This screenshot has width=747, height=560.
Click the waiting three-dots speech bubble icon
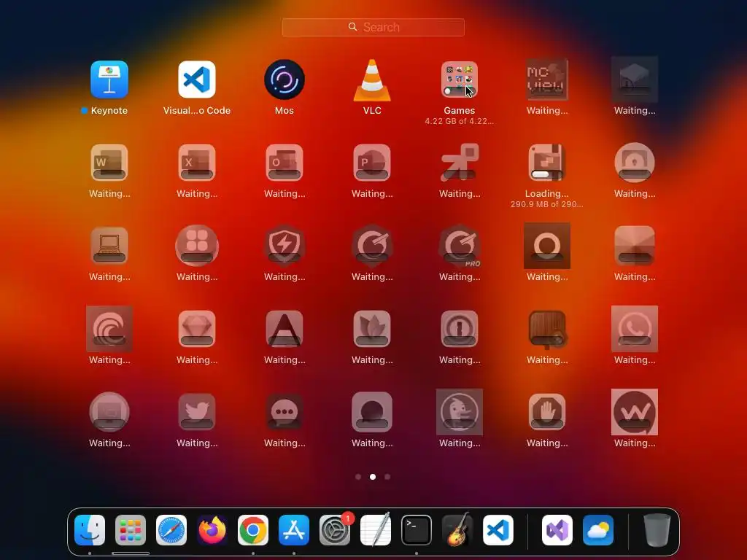[x=285, y=412]
